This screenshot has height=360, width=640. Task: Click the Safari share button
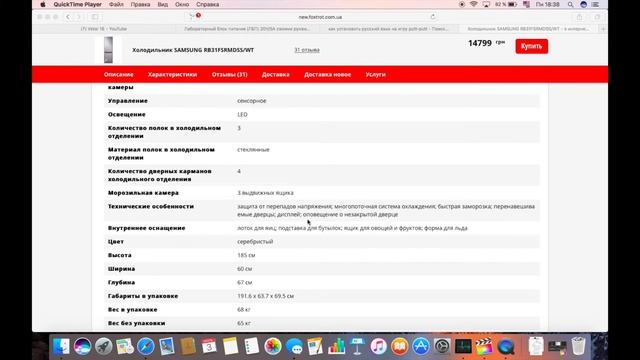(x=579, y=17)
